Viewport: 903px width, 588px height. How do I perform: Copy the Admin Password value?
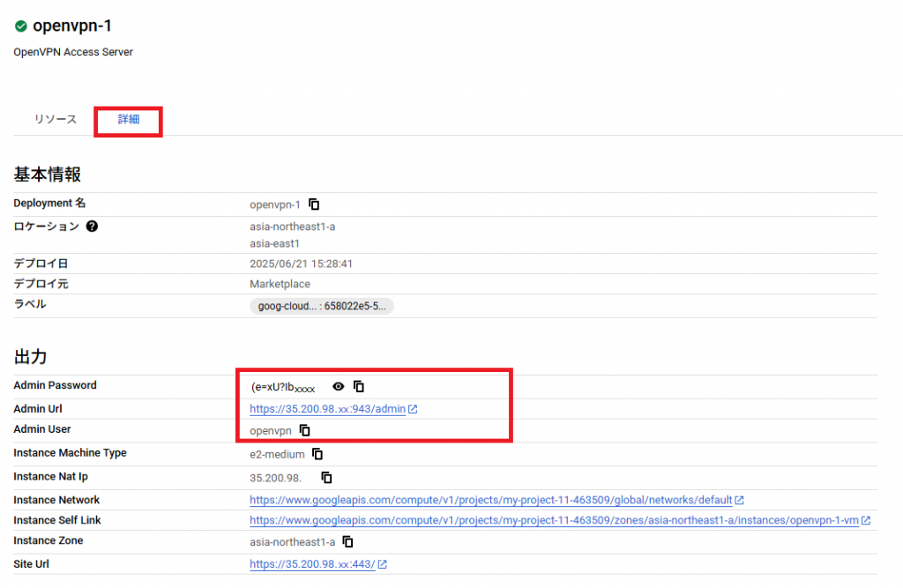[359, 386]
